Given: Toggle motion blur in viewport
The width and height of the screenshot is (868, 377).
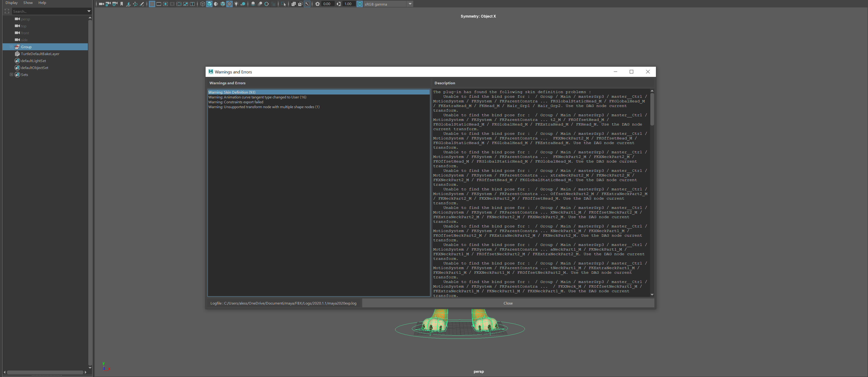Looking at the screenshot, I should [260, 4].
